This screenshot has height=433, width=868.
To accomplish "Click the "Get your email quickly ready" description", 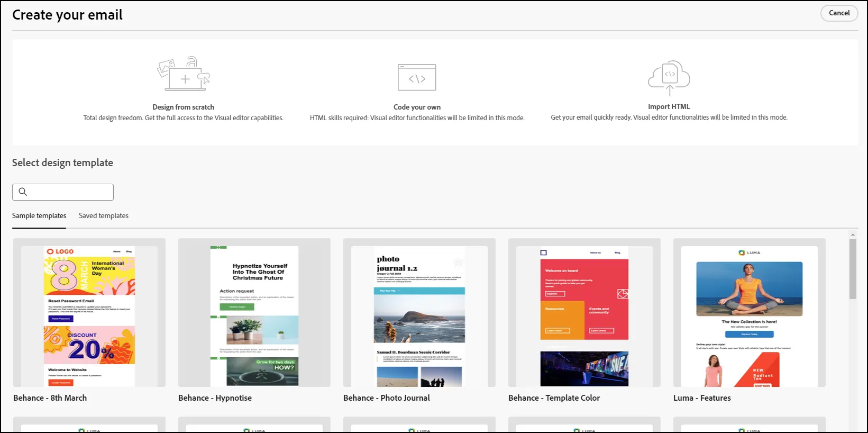I will pos(669,118).
